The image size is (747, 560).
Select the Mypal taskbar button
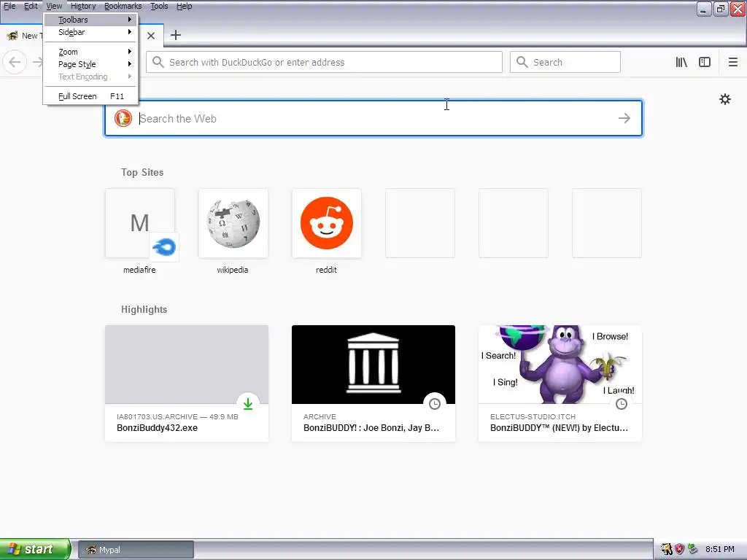pyautogui.click(x=136, y=550)
